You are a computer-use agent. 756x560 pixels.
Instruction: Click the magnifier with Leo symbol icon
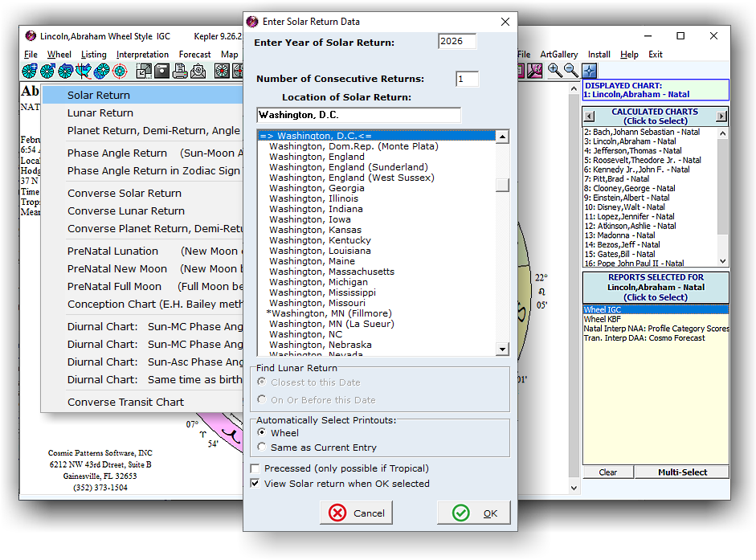tap(534, 72)
